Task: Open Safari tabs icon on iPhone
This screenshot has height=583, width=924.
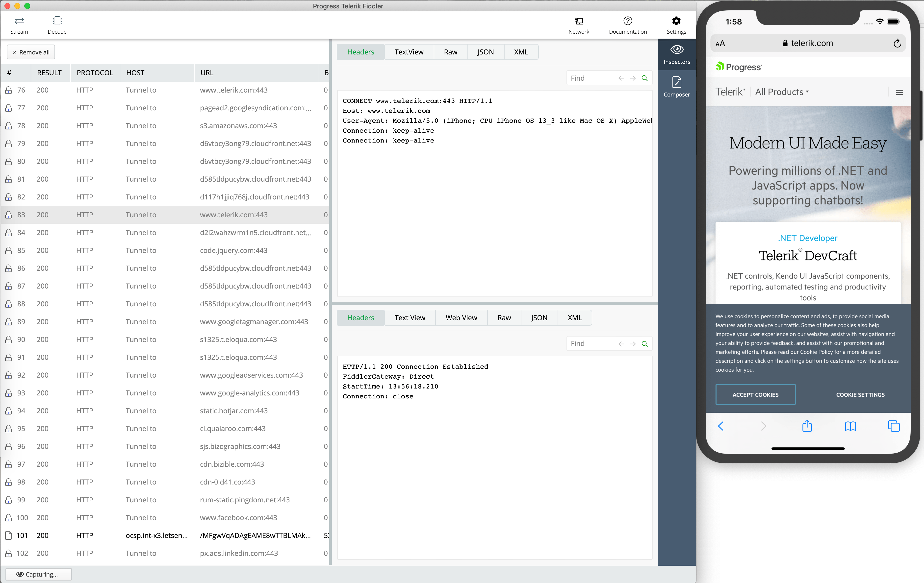Action: pyautogui.click(x=894, y=426)
